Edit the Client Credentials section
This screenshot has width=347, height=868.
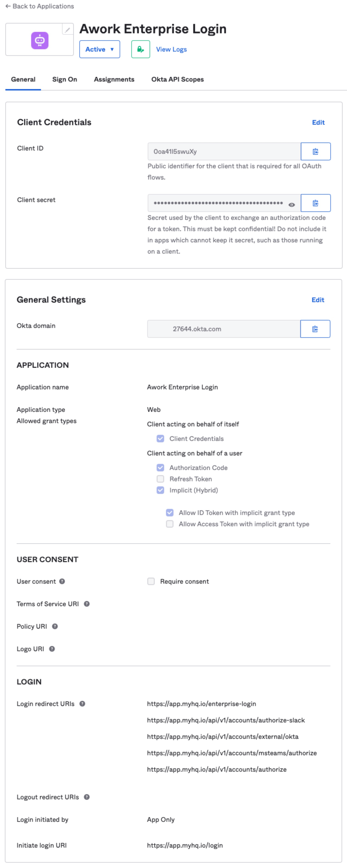(x=318, y=122)
